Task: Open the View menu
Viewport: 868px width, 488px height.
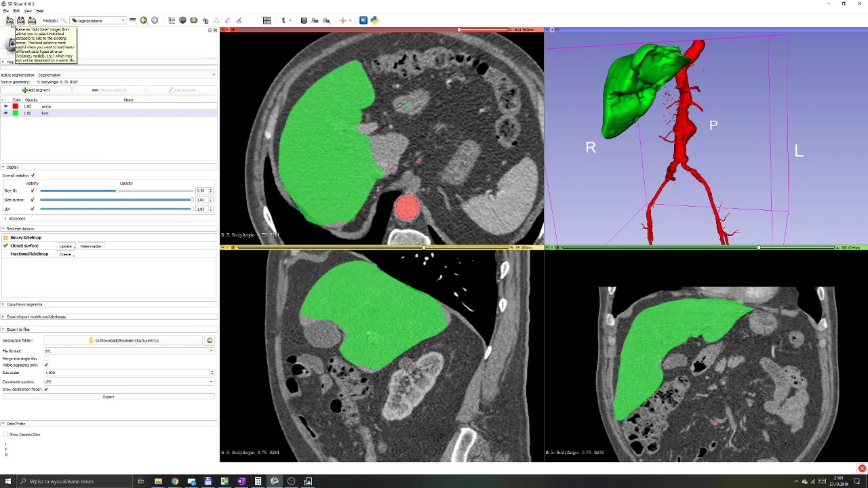Action: tap(28, 12)
